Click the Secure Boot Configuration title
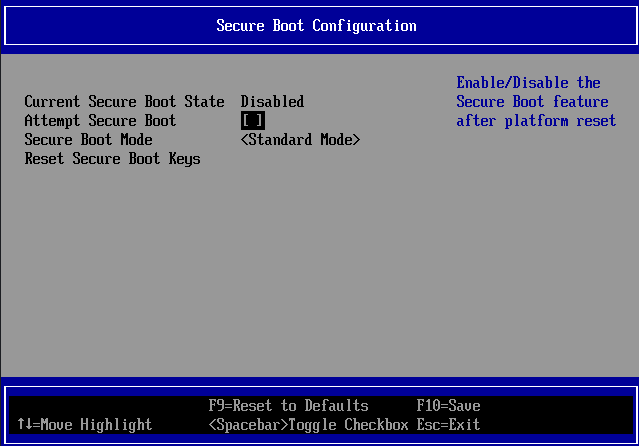 point(316,26)
